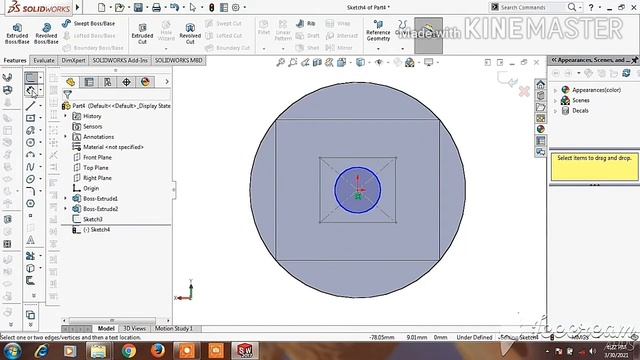Expand Appearances(color) in task pane

[x=555, y=90]
